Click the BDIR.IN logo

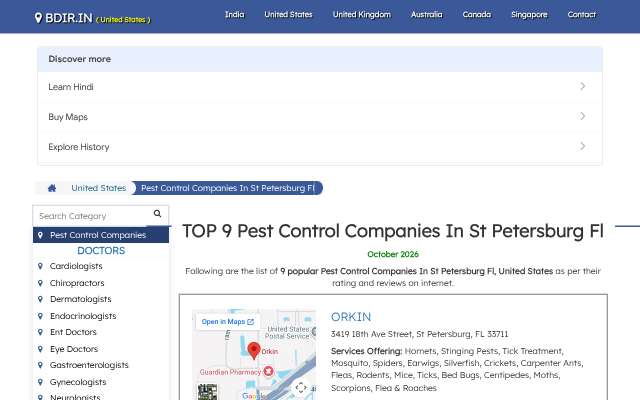tap(69, 18)
